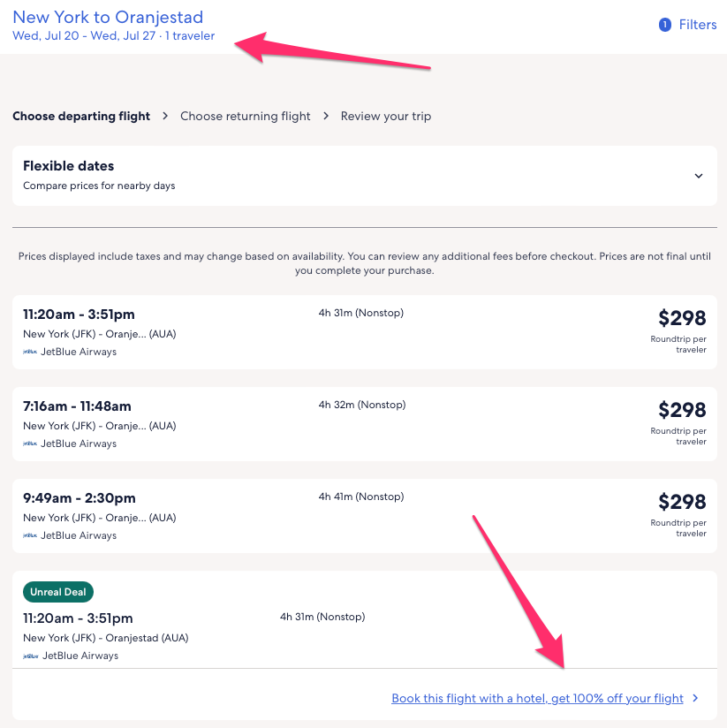Click the $298 price on the 9:49am flight
727x728 pixels.
tap(682, 502)
